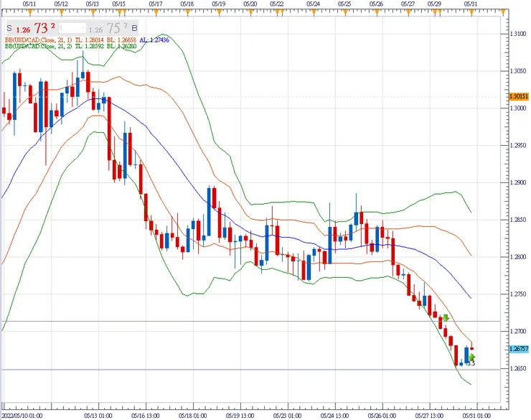The image size is (531, 420).
Task: Click the 1.2700 price axis label
Action: point(518,332)
